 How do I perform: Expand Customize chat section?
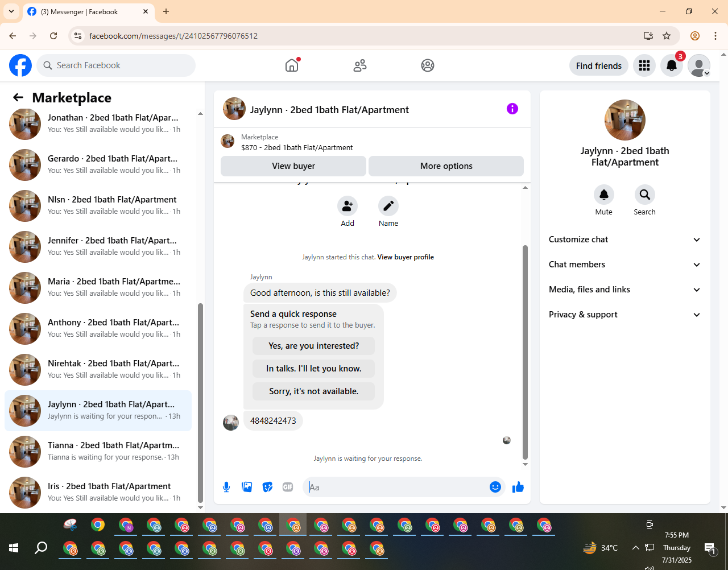click(x=624, y=239)
